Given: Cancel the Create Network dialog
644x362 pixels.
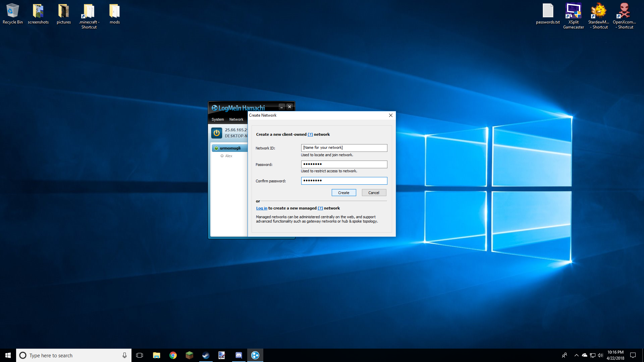Looking at the screenshot, I should tap(374, 193).
